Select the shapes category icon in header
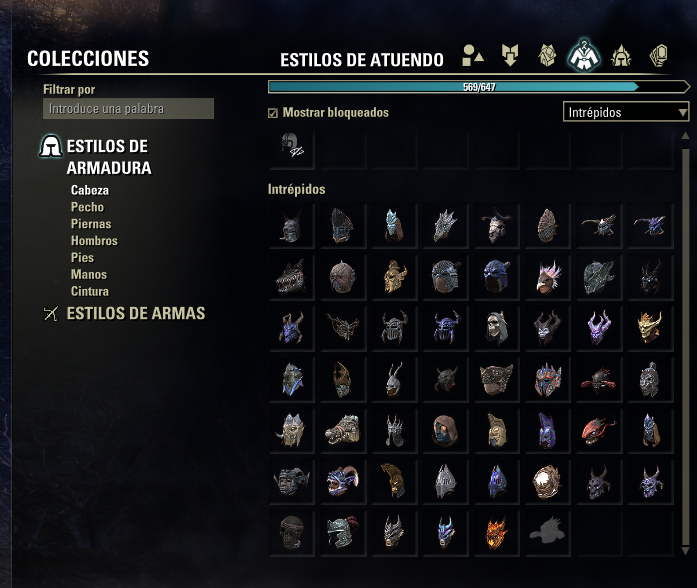This screenshot has width=697, height=588. [x=473, y=55]
